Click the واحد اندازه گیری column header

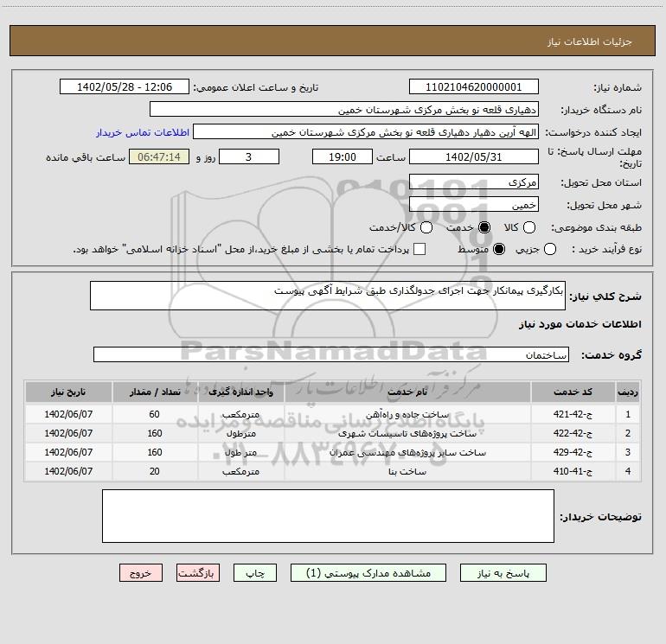click(240, 392)
